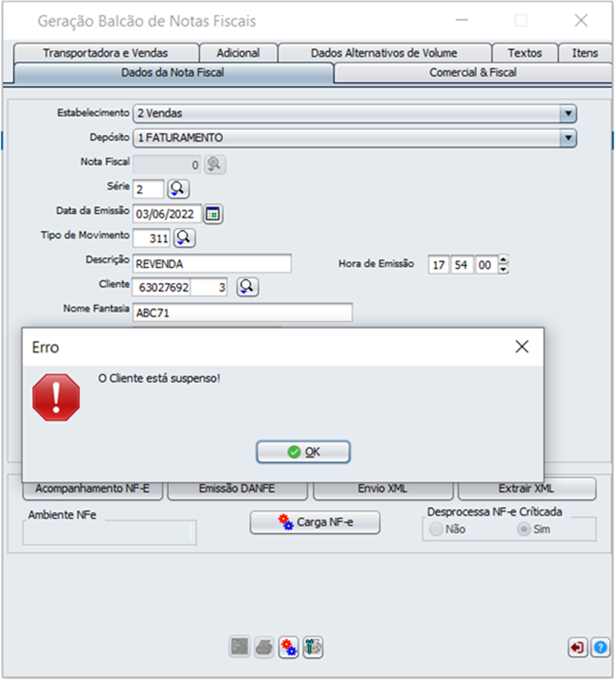Increase Hora de Emissão with the up spinner
This screenshot has width=616, height=681.
[503, 260]
